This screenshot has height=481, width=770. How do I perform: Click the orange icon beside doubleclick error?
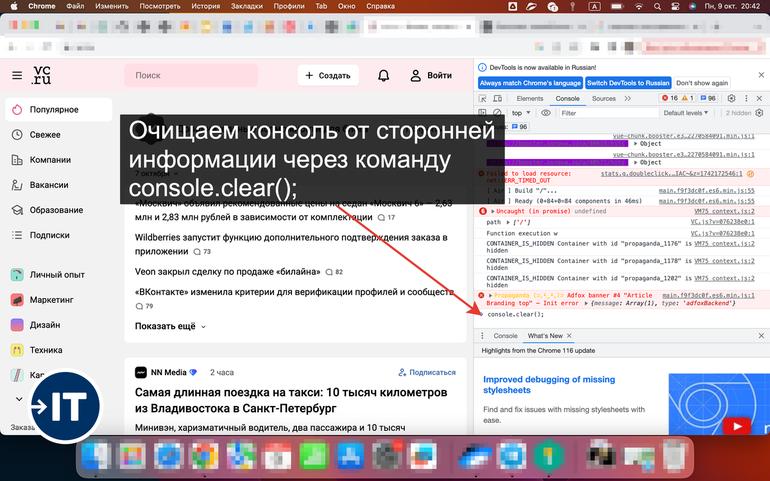click(x=750, y=173)
